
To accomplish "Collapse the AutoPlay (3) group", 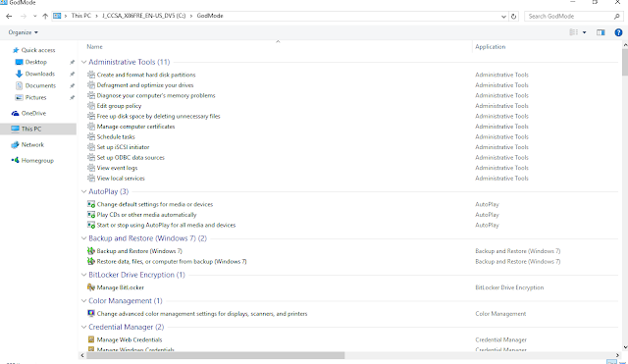I will pos(83,191).
